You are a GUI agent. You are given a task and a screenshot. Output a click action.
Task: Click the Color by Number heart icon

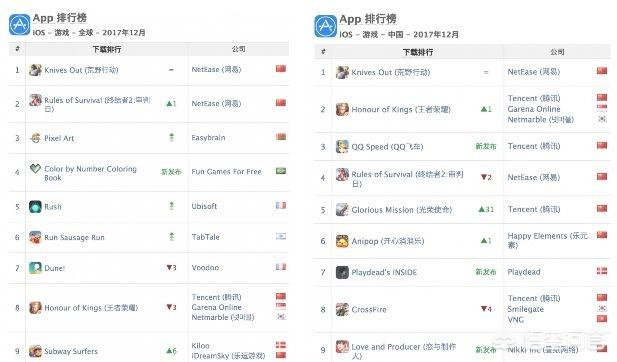click(35, 169)
